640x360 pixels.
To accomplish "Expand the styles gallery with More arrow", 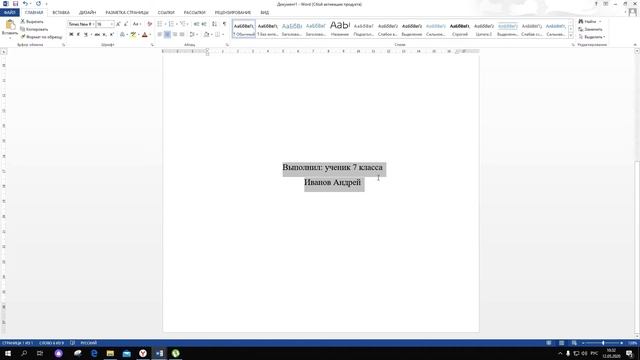I will click(x=571, y=35).
